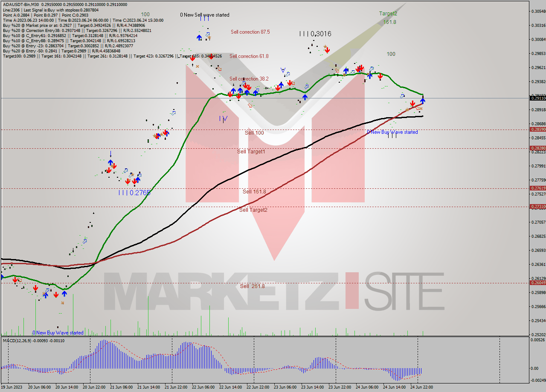
Task: Select the red 0.28590 price level tag
Action: click(537, 130)
